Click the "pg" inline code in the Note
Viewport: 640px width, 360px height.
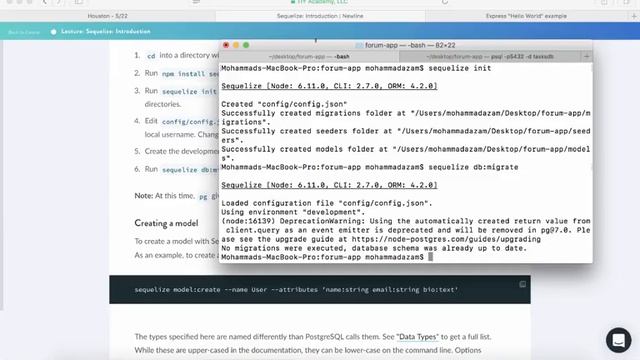tap(203, 197)
